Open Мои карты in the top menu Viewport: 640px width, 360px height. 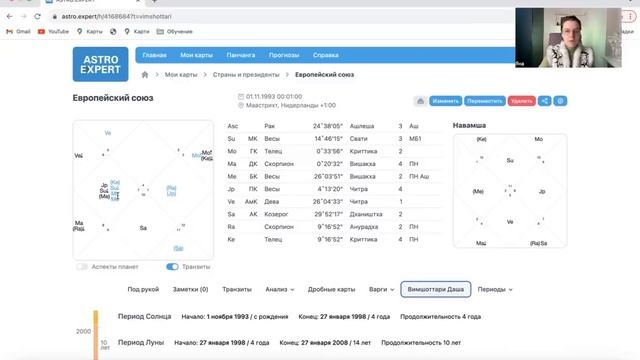(196, 55)
